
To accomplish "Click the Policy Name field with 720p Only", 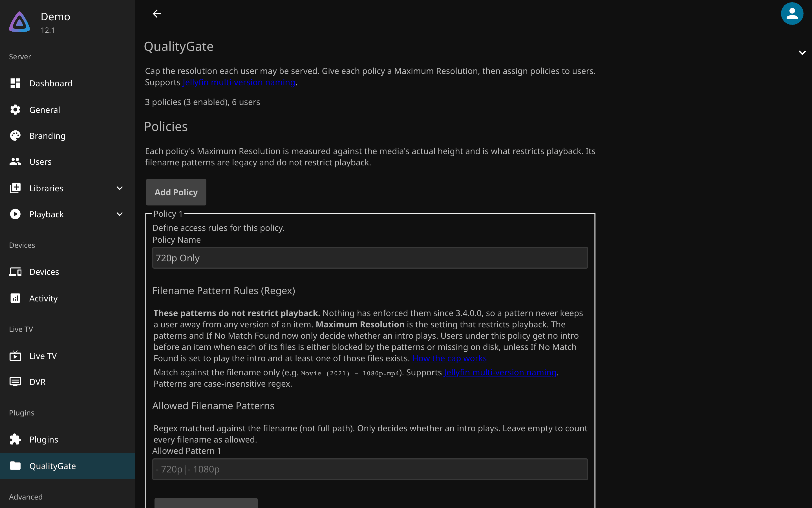I will click(370, 258).
